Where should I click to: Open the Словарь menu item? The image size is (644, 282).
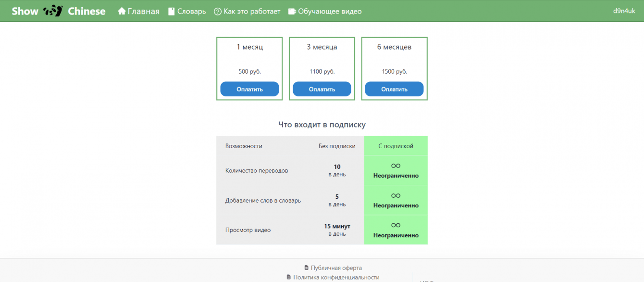tap(191, 12)
